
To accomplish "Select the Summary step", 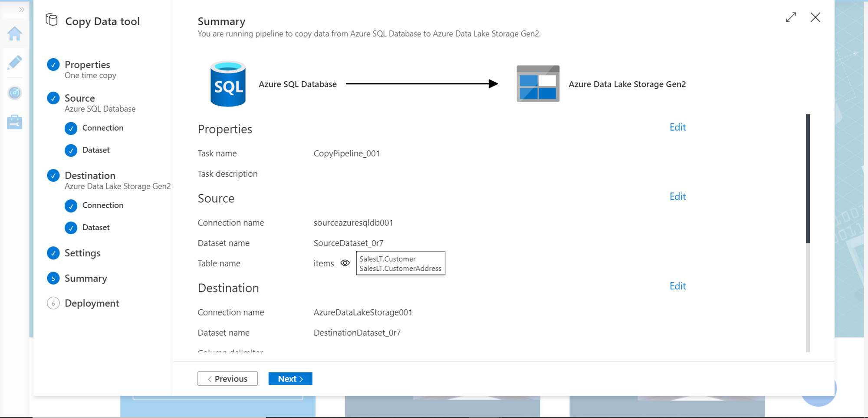I will pos(86,278).
